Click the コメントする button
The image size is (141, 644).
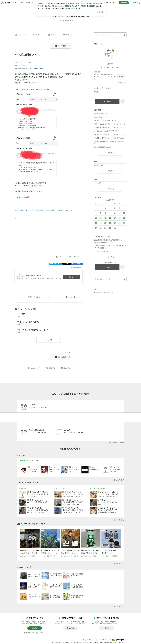[75, 257]
